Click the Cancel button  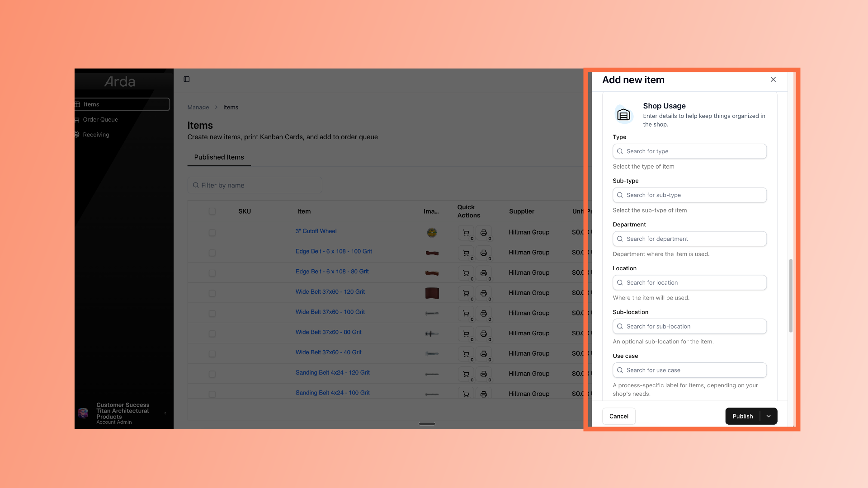[619, 417]
